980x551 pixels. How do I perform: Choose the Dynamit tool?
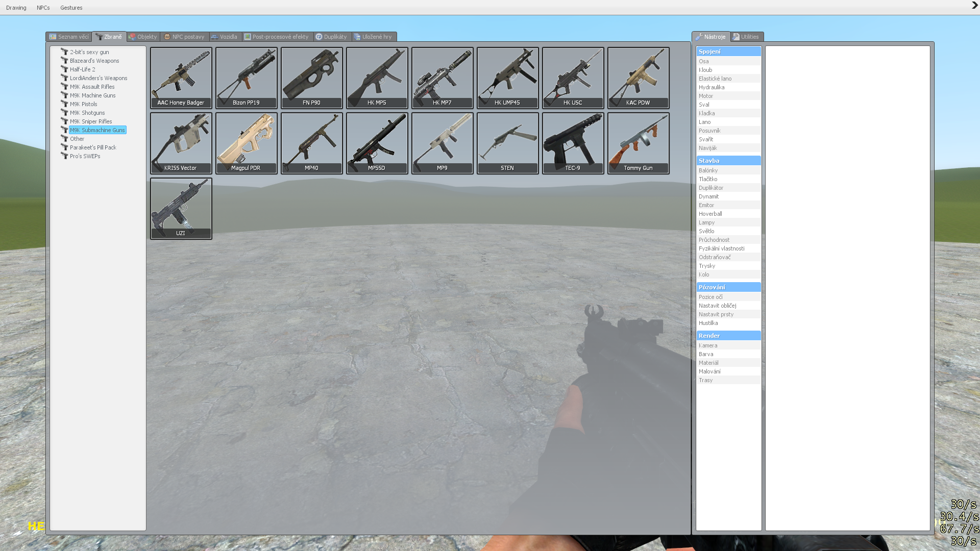(728, 196)
